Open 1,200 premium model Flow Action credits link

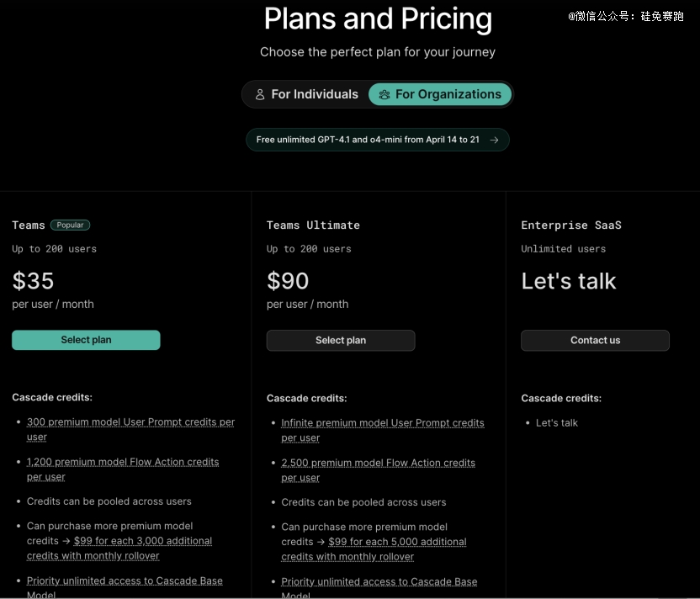click(x=123, y=469)
